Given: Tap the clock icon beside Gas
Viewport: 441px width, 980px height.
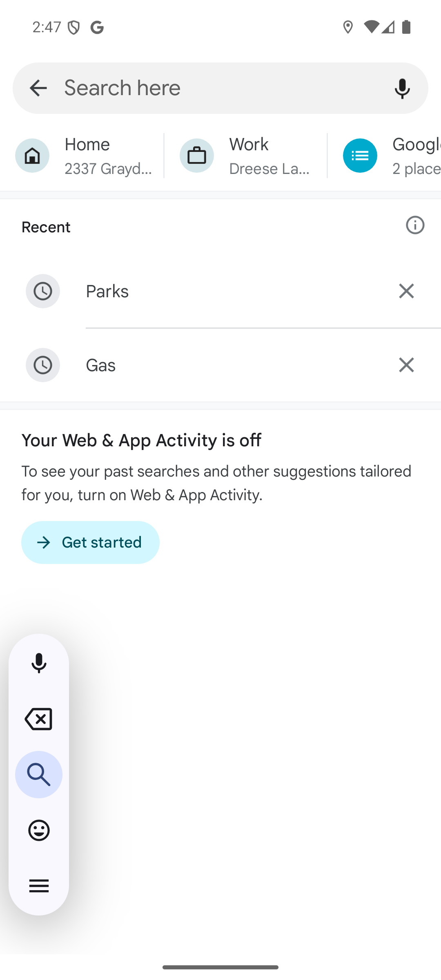Looking at the screenshot, I should point(43,365).
